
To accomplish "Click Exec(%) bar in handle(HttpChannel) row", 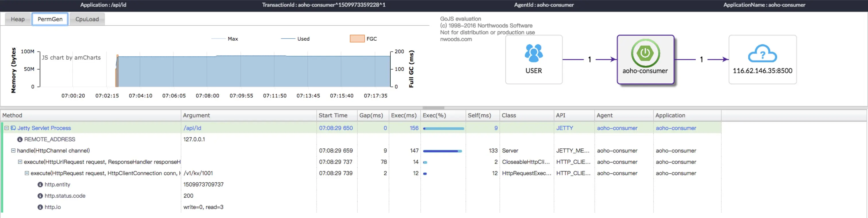I will 442,151.
